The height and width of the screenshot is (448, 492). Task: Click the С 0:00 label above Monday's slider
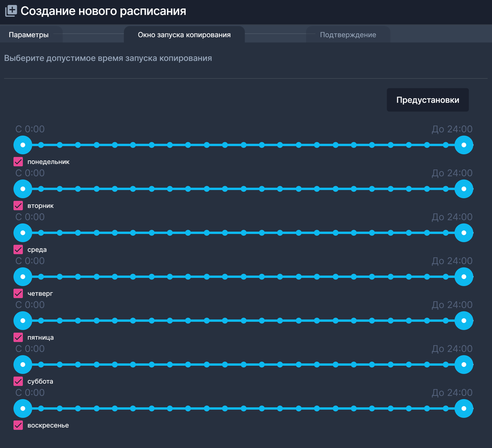[x=30, y=129]
